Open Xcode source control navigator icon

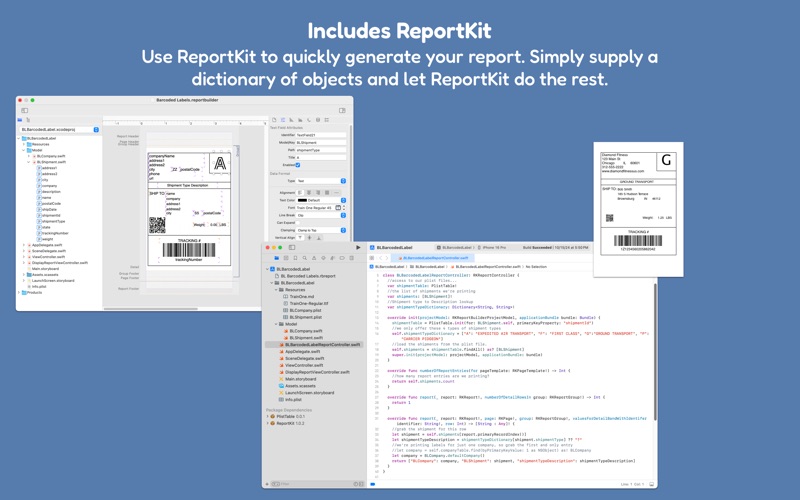coord(286,258)
